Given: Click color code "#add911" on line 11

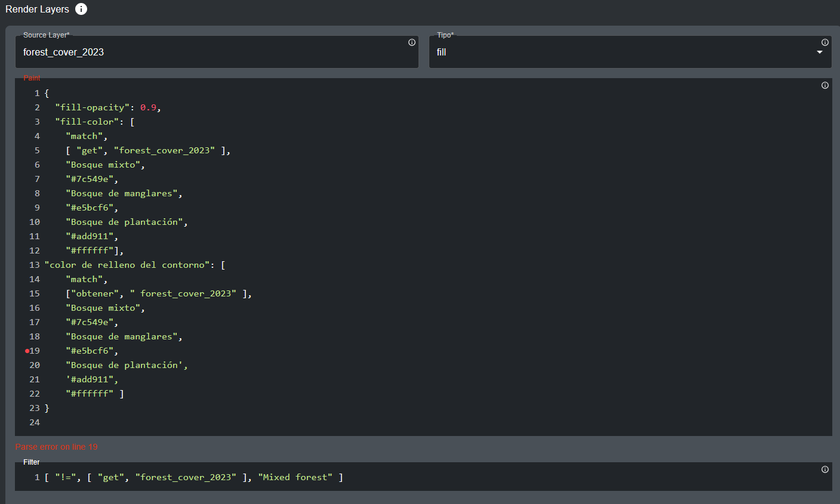Looking at the screenshot, I should [x=90, y=236].
